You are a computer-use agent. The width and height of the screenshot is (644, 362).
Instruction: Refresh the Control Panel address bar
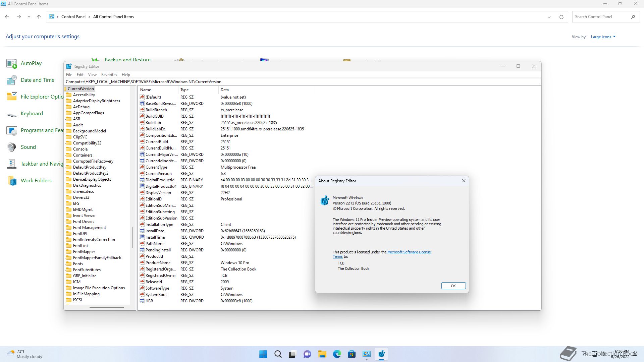tap(561, 17)
